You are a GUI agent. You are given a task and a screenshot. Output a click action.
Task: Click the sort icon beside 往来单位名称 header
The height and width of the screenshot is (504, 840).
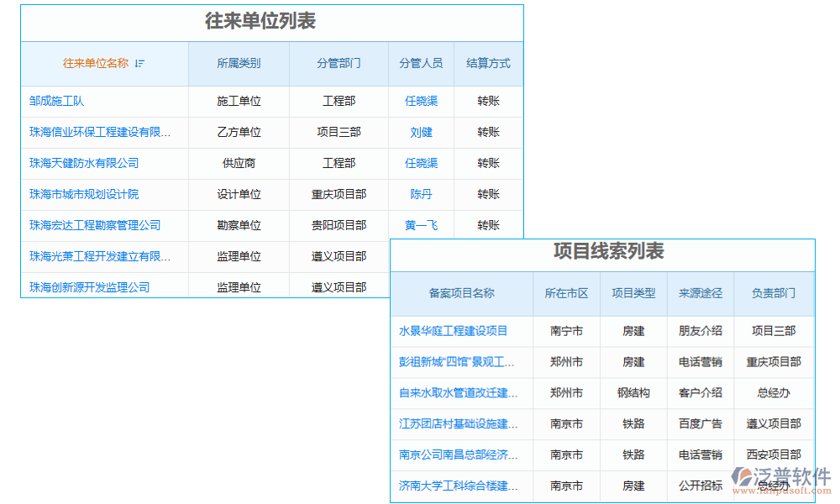141,63
